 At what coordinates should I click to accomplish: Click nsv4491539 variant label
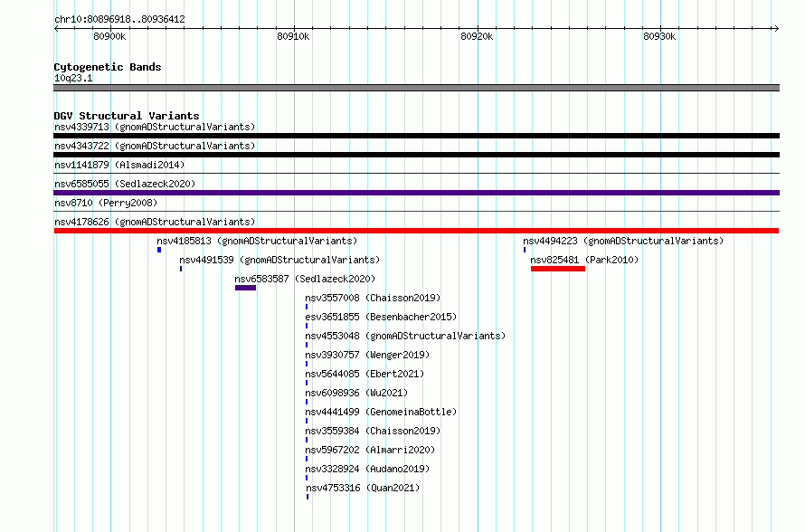(x=279, y=260)
